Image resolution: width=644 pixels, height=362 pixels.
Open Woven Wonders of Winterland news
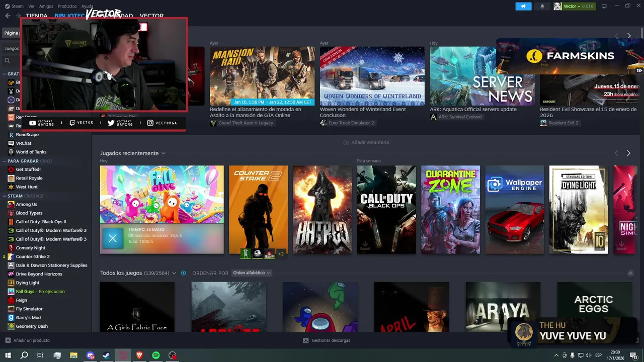point(372,76)
